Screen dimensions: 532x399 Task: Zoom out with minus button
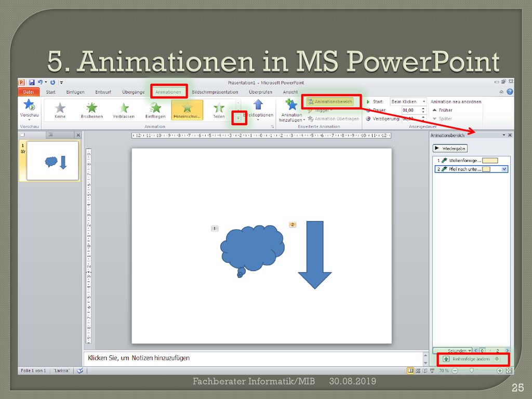(455, 370)
